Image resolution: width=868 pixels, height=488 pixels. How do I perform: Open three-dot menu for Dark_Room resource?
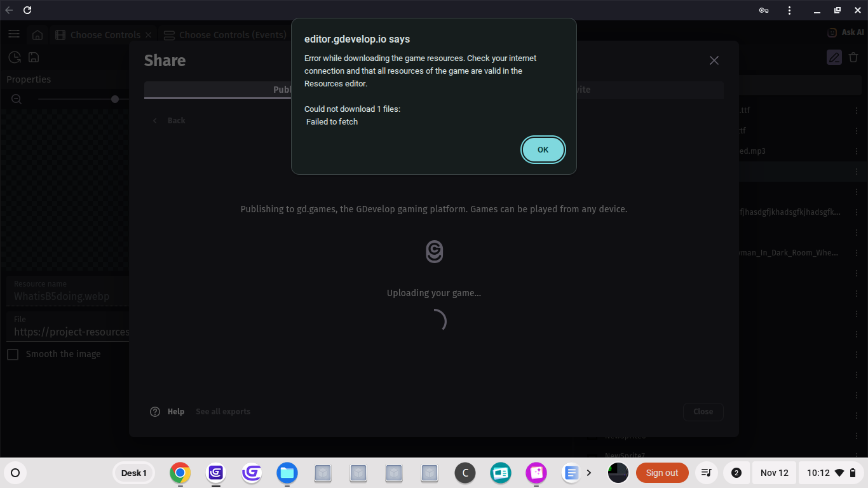(x=856, y=253)
